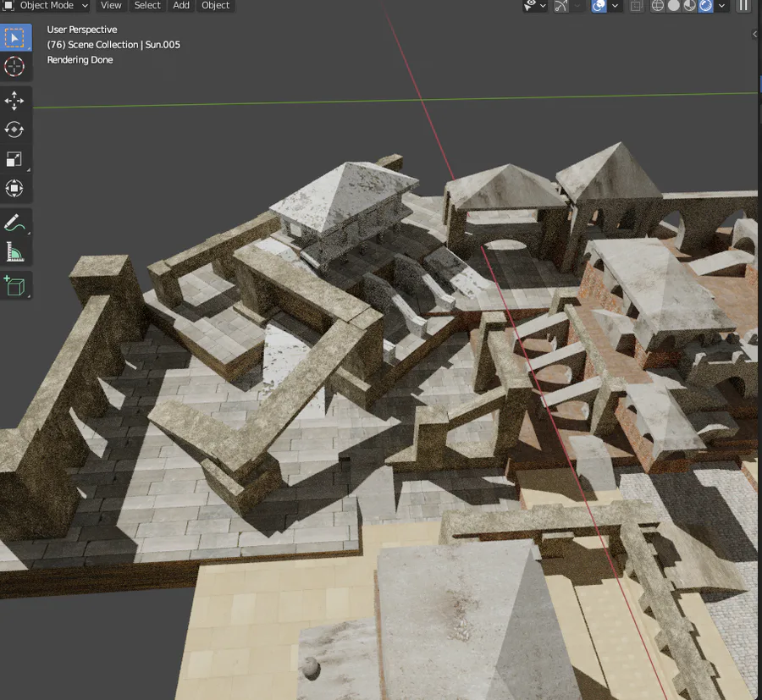Select the Transform tool

(14, 188)
